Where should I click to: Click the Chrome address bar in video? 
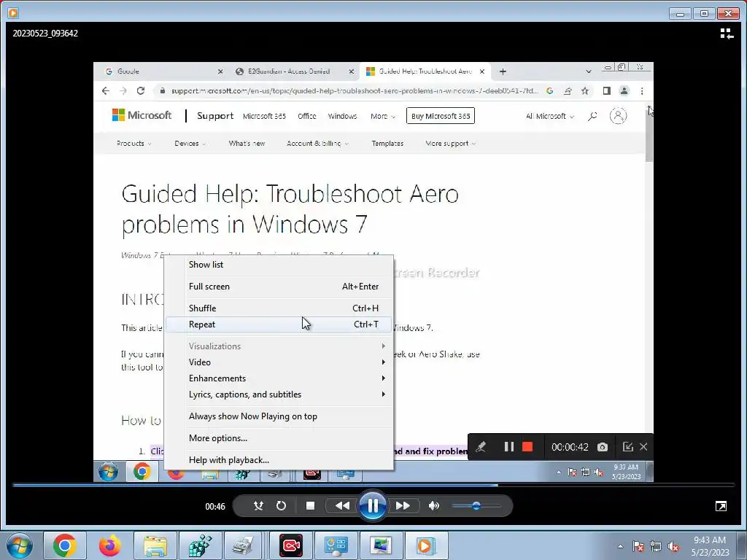(355, 90)
